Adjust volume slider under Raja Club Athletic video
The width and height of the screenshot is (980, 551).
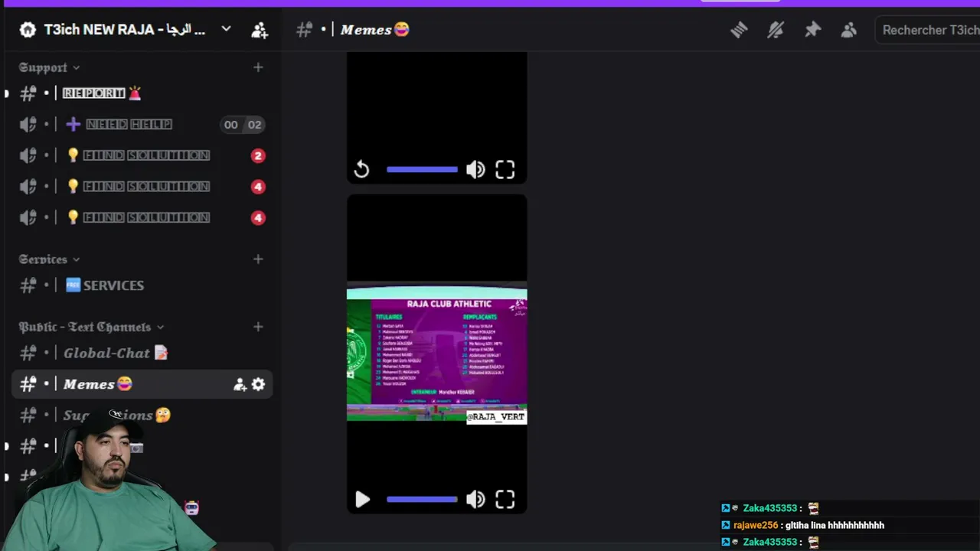pyautogui.click(x=422, y=500)
